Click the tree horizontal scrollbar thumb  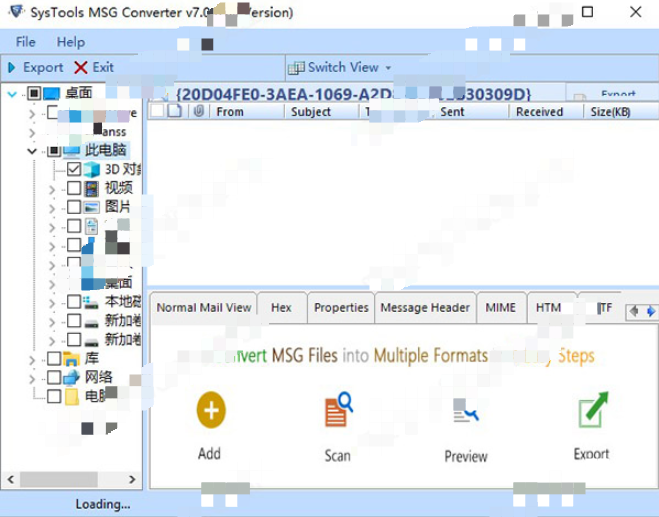(x=59, y=479)
